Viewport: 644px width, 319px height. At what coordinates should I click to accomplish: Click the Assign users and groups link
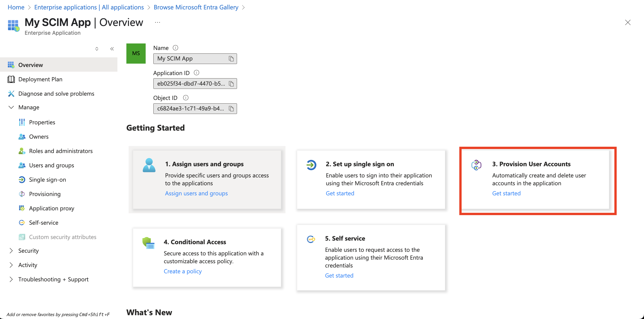tap(196, 193)
